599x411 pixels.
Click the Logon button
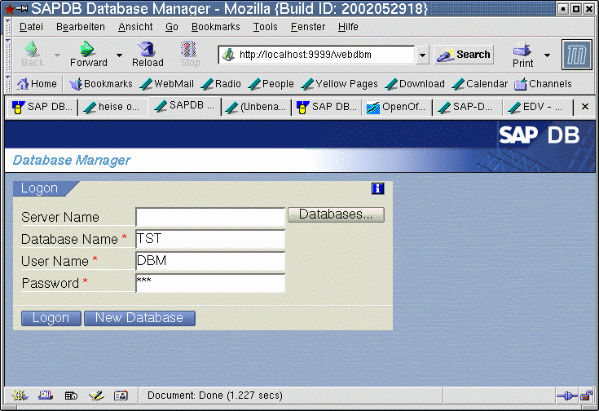(x=51, y=318)
